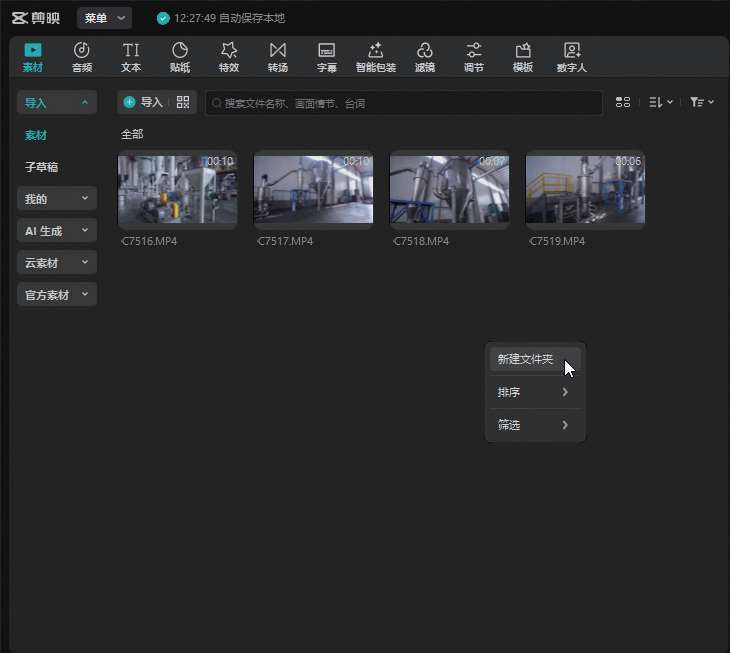Select the C7518.MP4 video thumbnail
Viewport: 730px width, 653px height.
449,190
